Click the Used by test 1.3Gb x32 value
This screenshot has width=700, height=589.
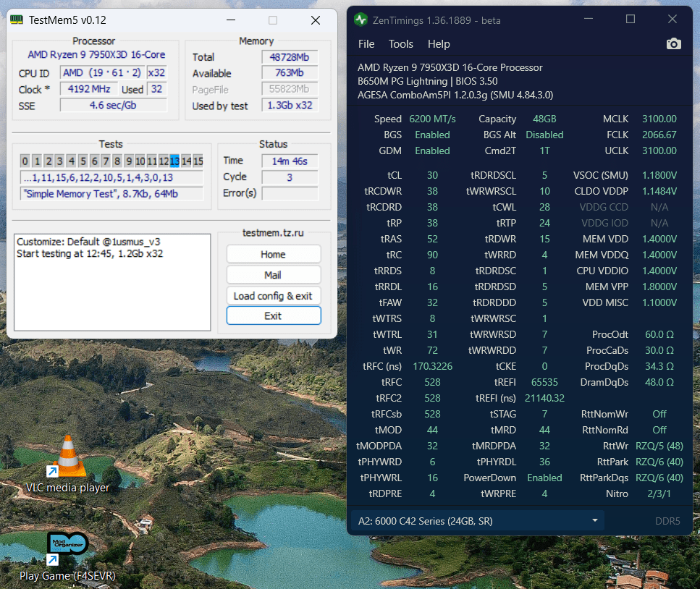coord(290,106)
